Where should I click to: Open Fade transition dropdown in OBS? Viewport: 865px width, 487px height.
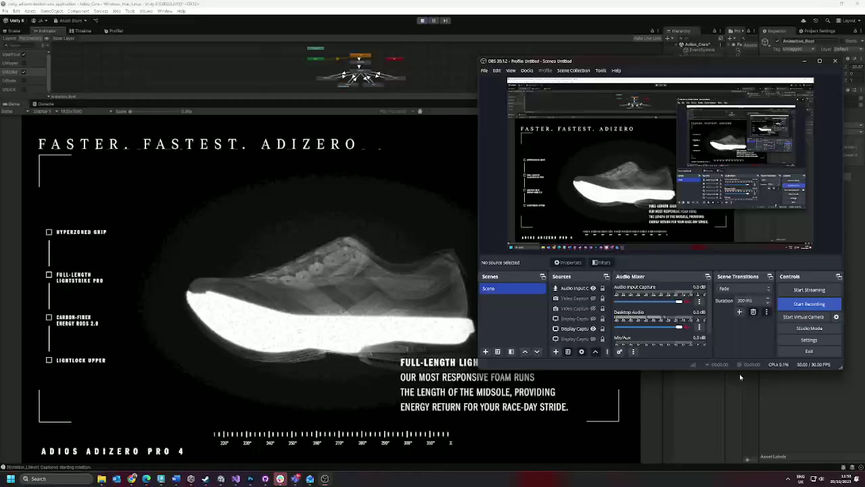(744, 288)
